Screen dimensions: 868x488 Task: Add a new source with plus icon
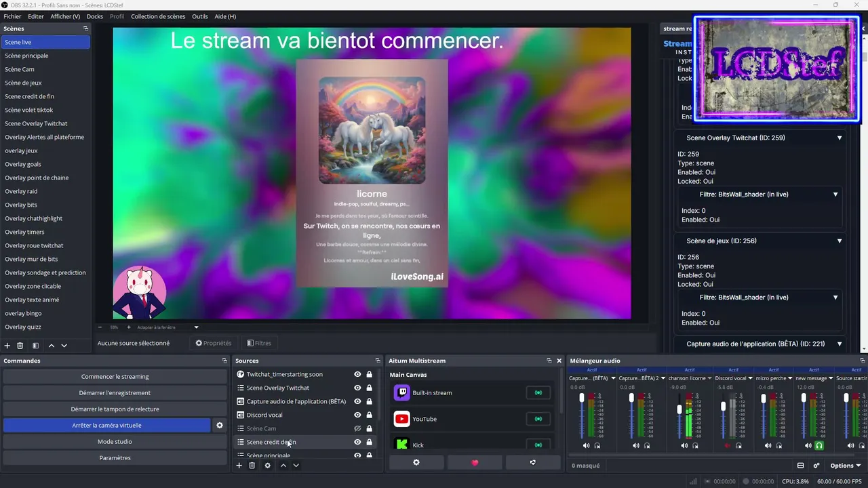tap(239, 466)
